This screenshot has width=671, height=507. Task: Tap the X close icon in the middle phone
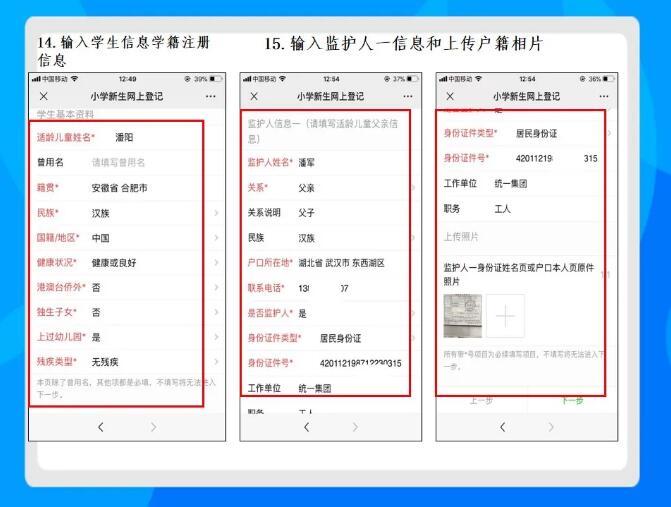253,96
